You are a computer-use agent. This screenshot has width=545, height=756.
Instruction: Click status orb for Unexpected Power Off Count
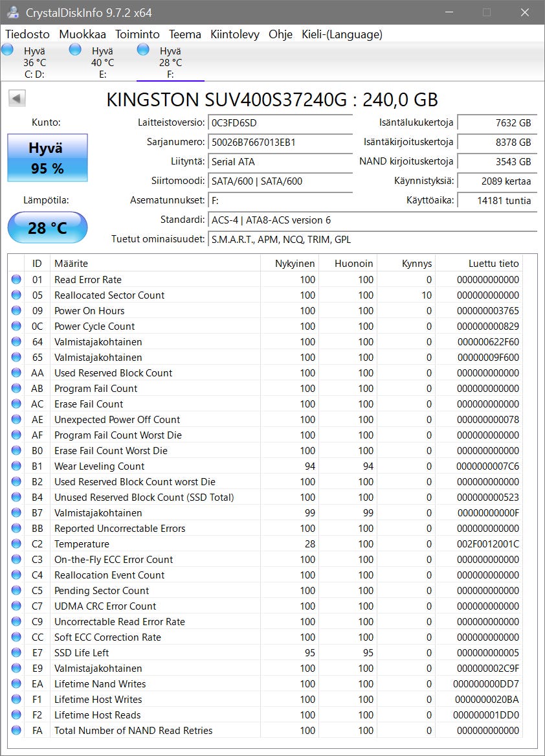16,420
